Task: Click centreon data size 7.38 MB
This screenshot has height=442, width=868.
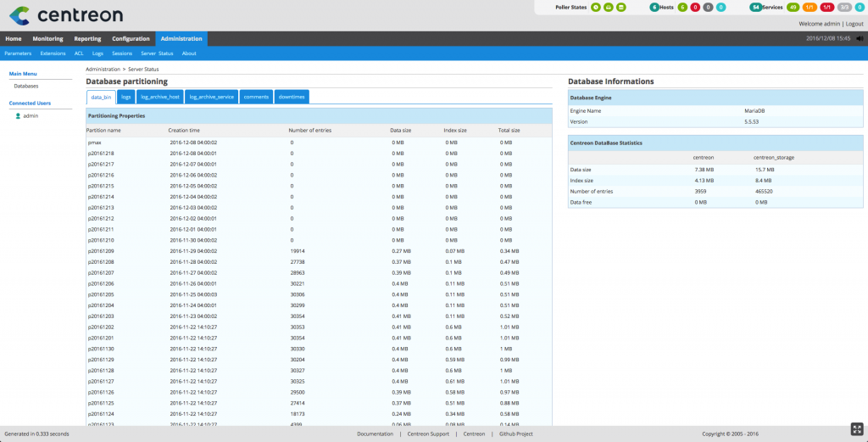Action: pyautogui.click(x=704, y=170)
